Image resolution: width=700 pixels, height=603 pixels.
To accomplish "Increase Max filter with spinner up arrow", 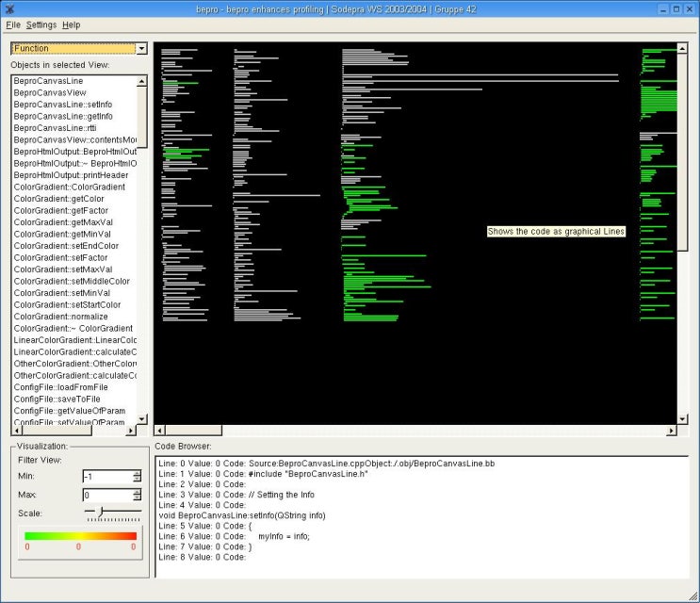I will click(x=137, y=492).
